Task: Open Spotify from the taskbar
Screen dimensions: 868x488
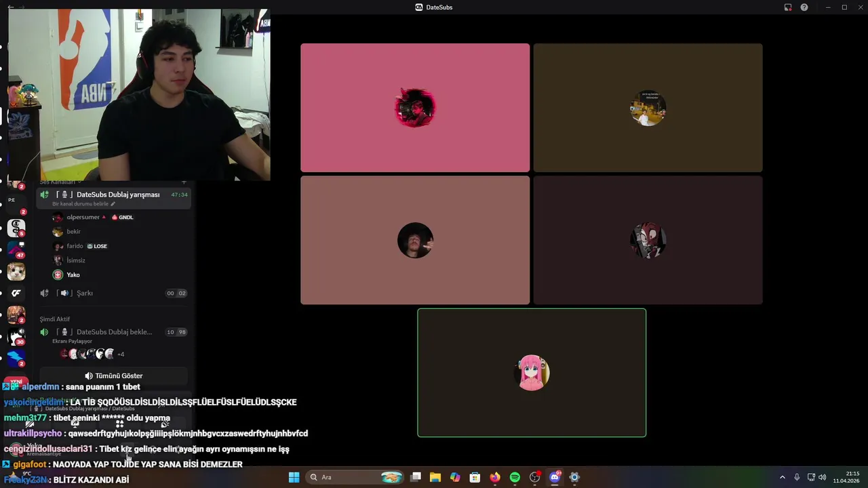Action: (x=515, y=477)
